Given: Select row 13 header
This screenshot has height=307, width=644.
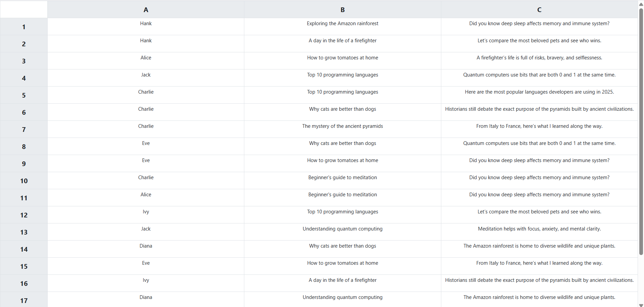Looking at the screenshot, I should click(23, 232).
